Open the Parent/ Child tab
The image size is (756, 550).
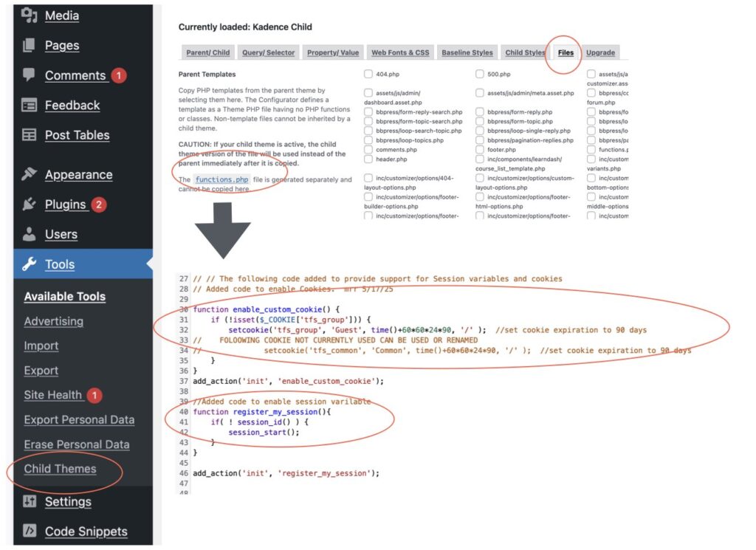[x=207, y=52]
